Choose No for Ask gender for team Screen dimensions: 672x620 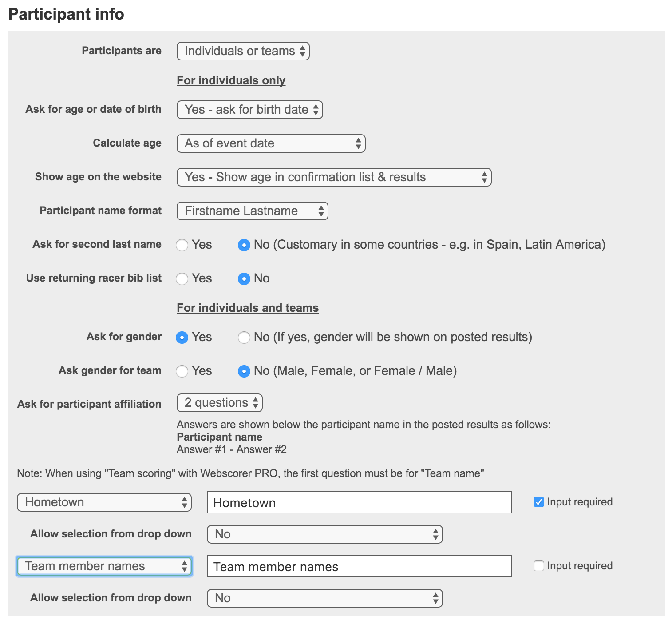tap(244, 371)
